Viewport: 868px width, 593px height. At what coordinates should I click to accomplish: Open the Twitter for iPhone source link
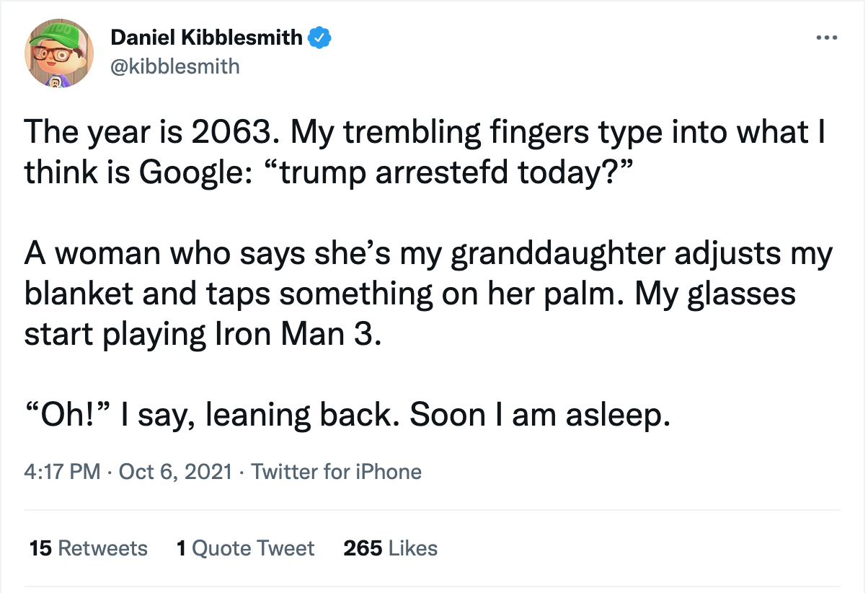pyautogui.click(x=336, y=473)
